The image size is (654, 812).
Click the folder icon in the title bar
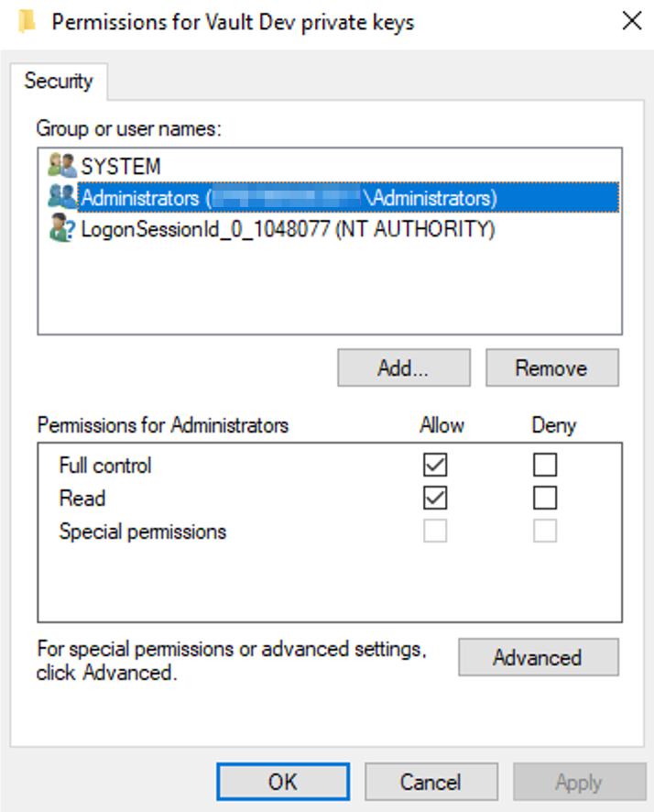(25, 22)
